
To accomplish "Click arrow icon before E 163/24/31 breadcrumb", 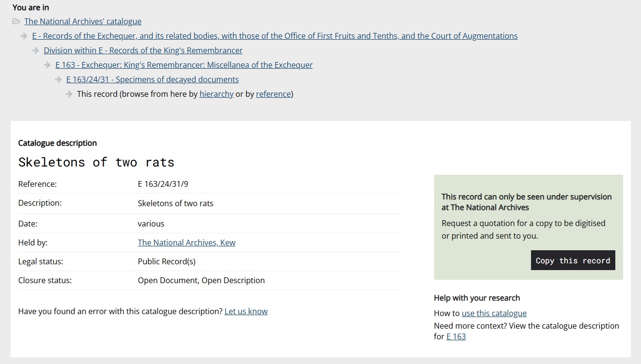I will click(59, 79).
